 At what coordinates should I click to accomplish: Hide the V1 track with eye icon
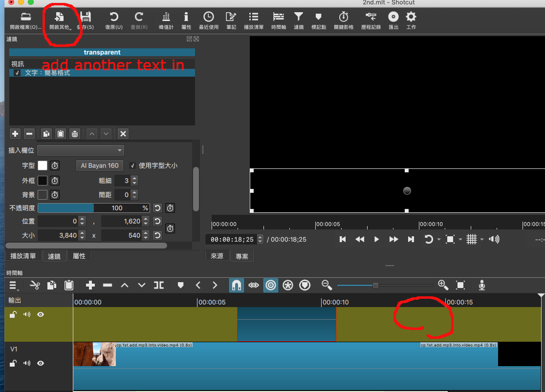(x=41, y=363)
